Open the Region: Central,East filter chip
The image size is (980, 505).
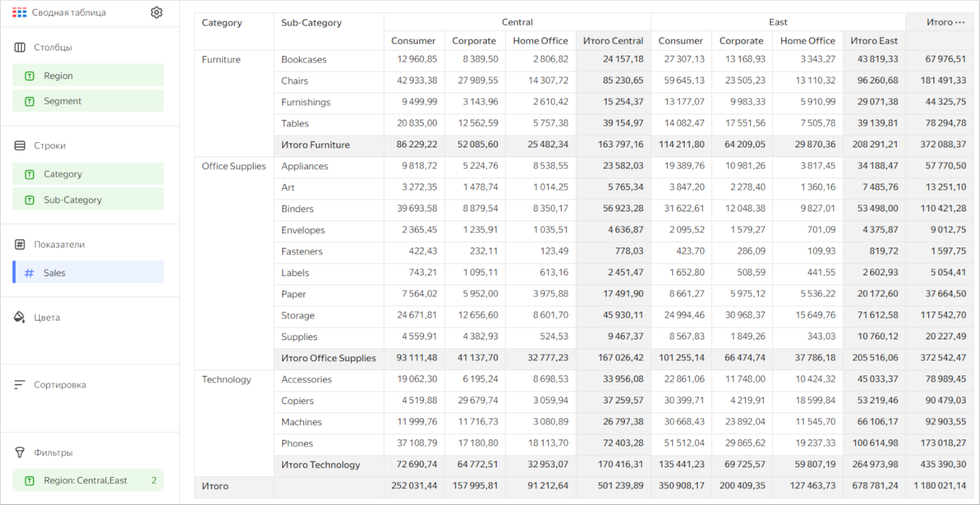click(x=87, y=479)
